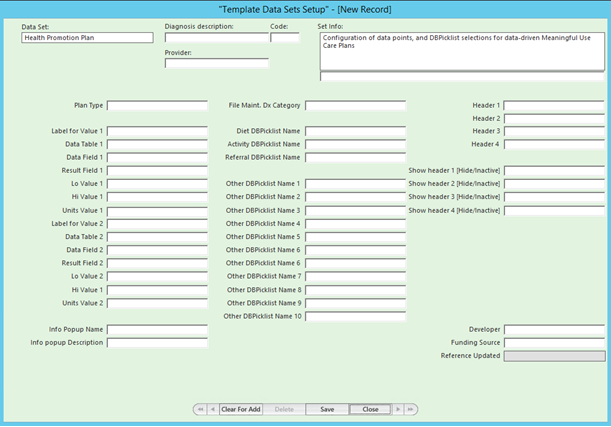Click into the Code field
Screen dimensions: 611x427
click(x=285, y=38)
